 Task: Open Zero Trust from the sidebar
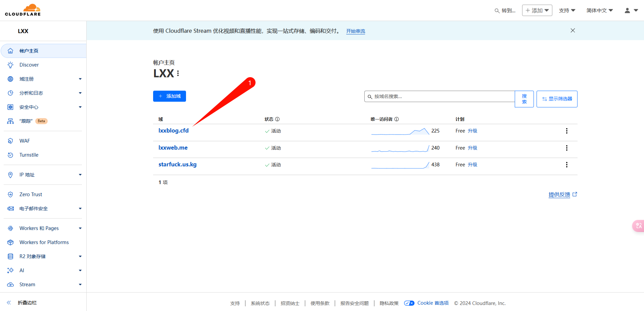click(31, 194)
